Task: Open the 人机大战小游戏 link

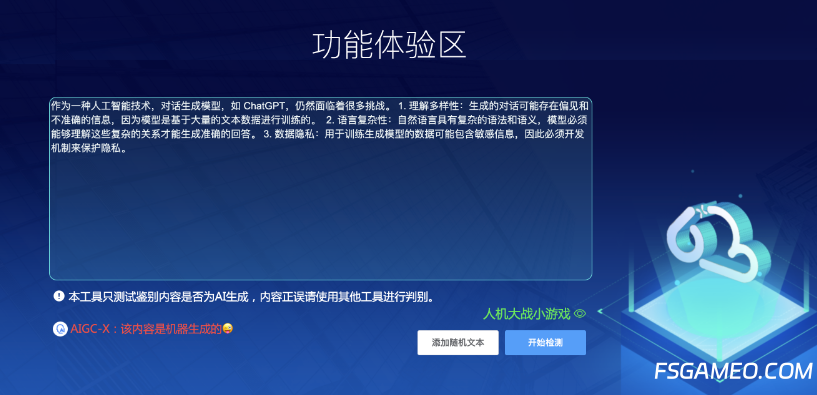Action: pos(527,314)
